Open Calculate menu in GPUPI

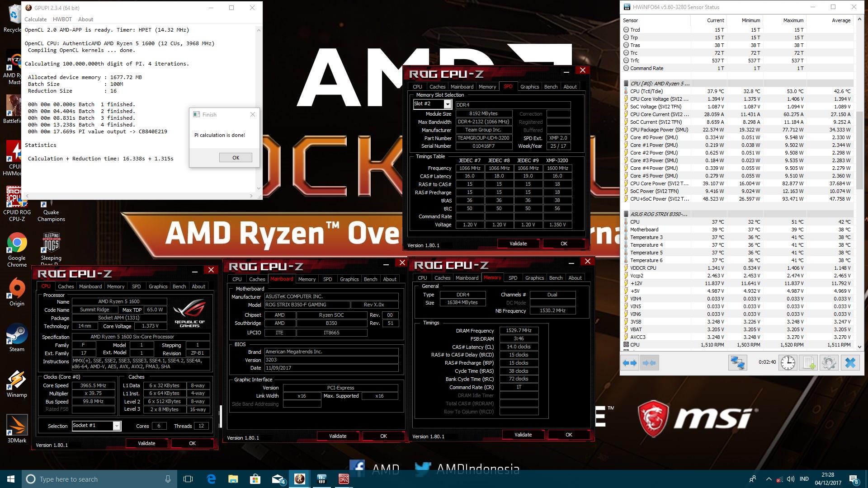(35, 19)
